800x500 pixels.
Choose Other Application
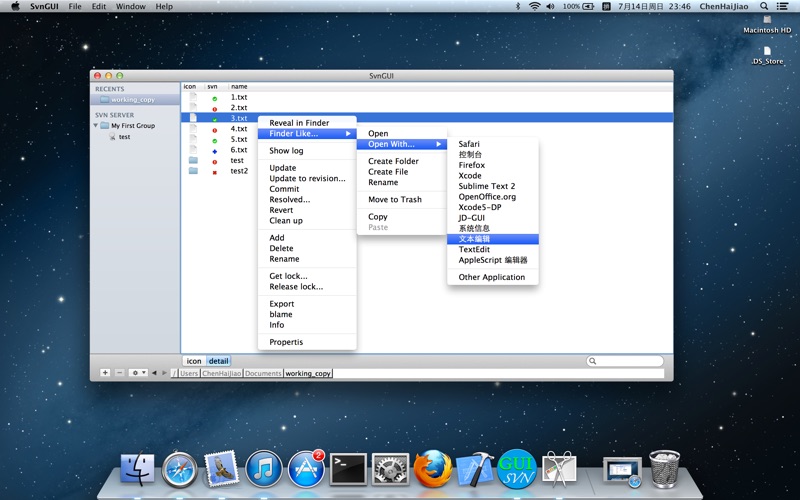493,277
